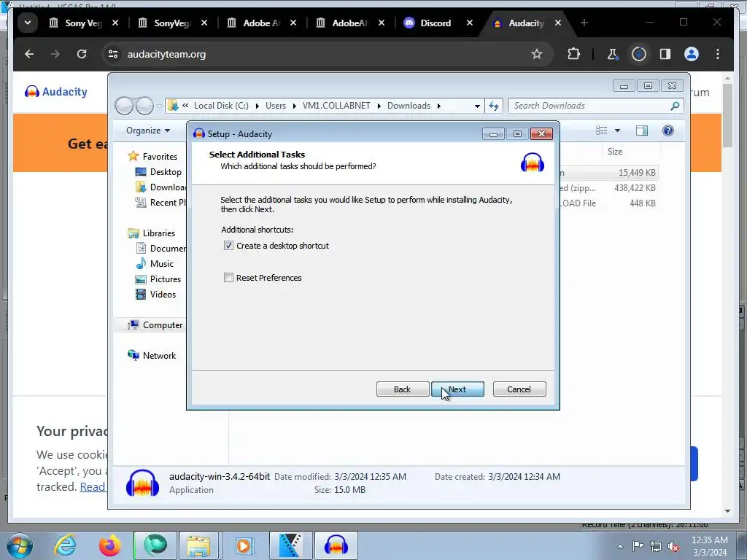Open the address bar history dropdown
747x560 pixels.
point(477,106)
